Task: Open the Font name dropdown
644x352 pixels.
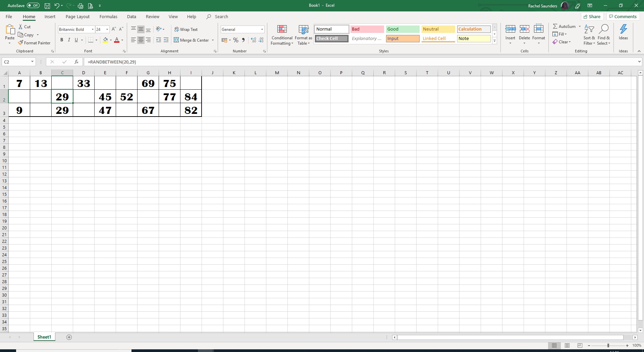Action: coord(93,29)
